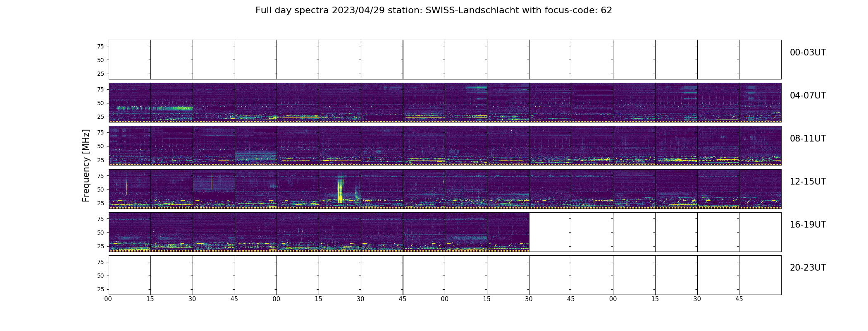Click the '08-11UT' row label
Viewport: 868px width, 331px height.
pos(808,139)
